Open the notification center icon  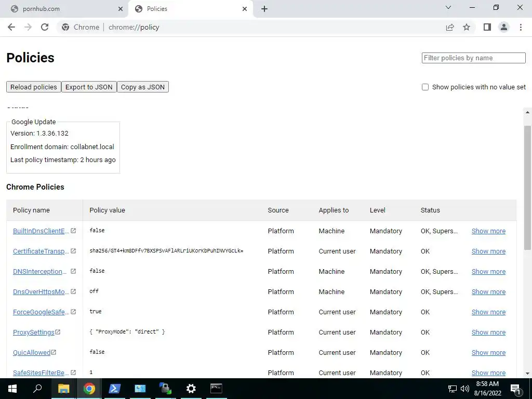tap(515, 389)
